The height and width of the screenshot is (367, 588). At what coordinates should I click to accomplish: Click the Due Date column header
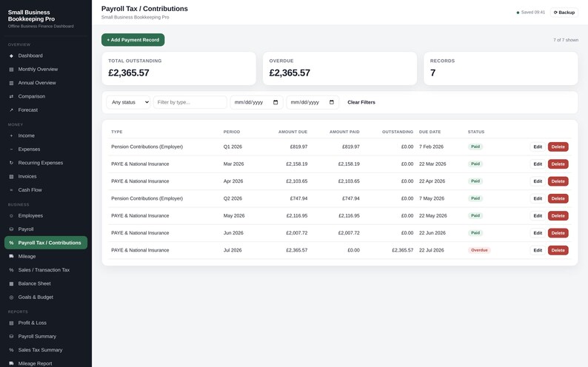click(430, 132)
